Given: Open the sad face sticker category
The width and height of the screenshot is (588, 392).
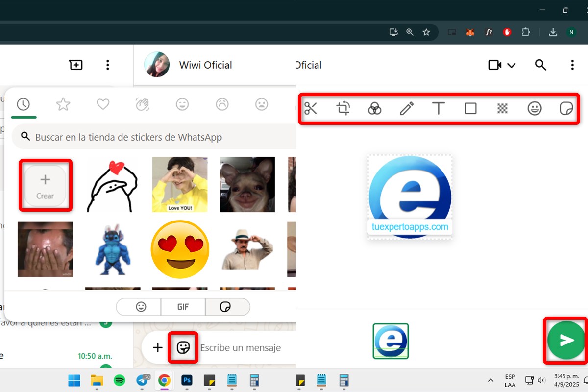Looking at the screenshot, I should tap(222, 104).
